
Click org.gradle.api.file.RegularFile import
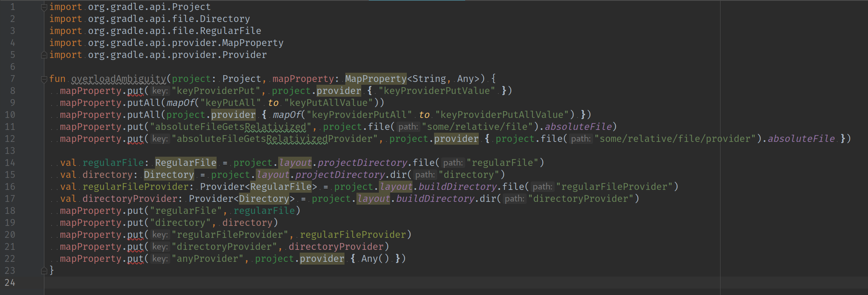tap(174, 31)
